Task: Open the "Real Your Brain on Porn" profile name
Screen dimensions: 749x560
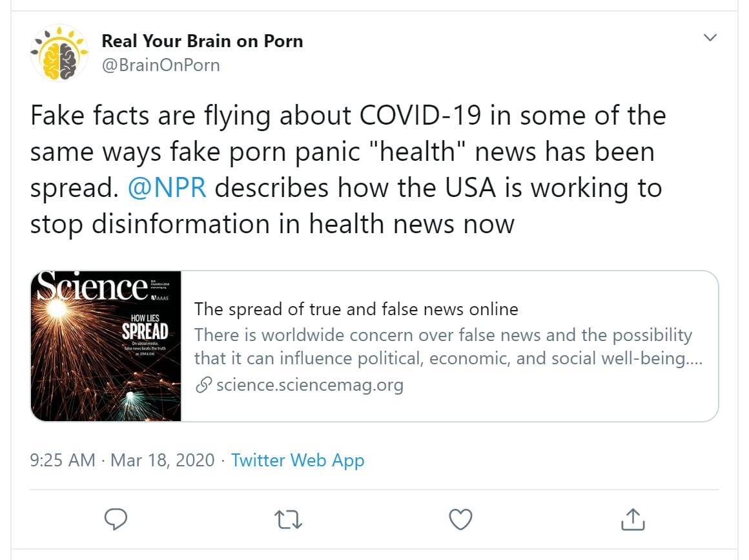Action: (x=202, y=41)
